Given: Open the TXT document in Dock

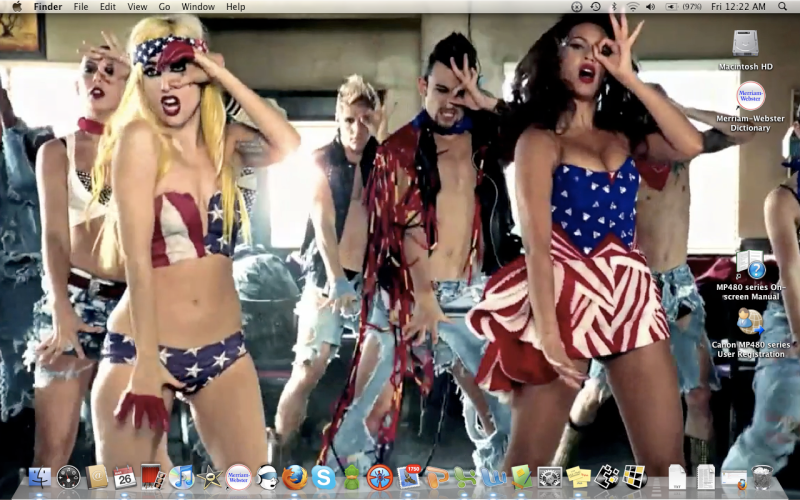Looking at the screenshot, I should [678, 478].
